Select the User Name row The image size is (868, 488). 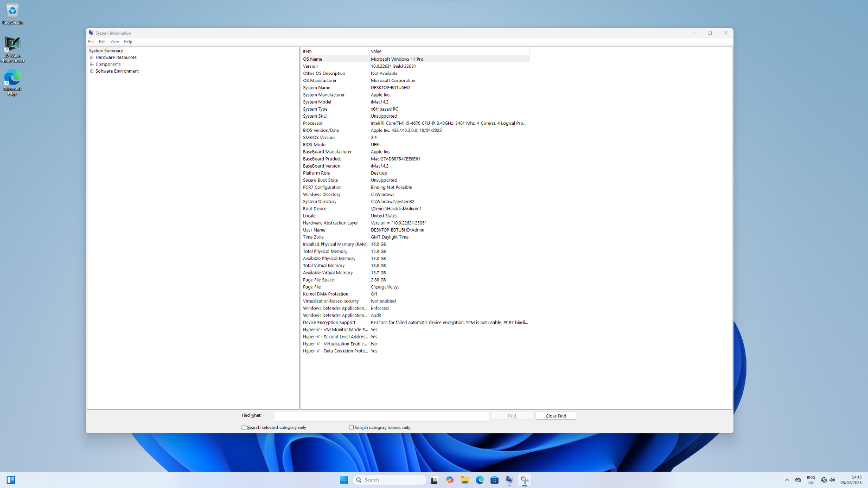(416, 230)
